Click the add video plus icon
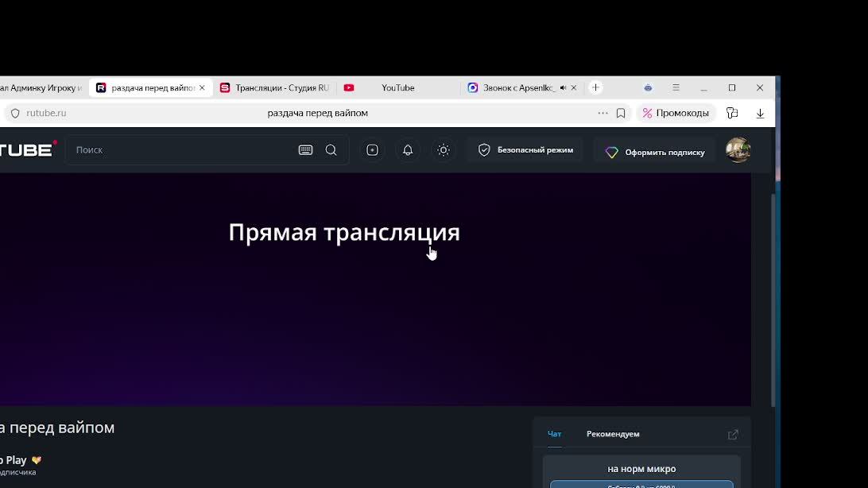This screenshot has width=868, height=488. tap(372, 150)
